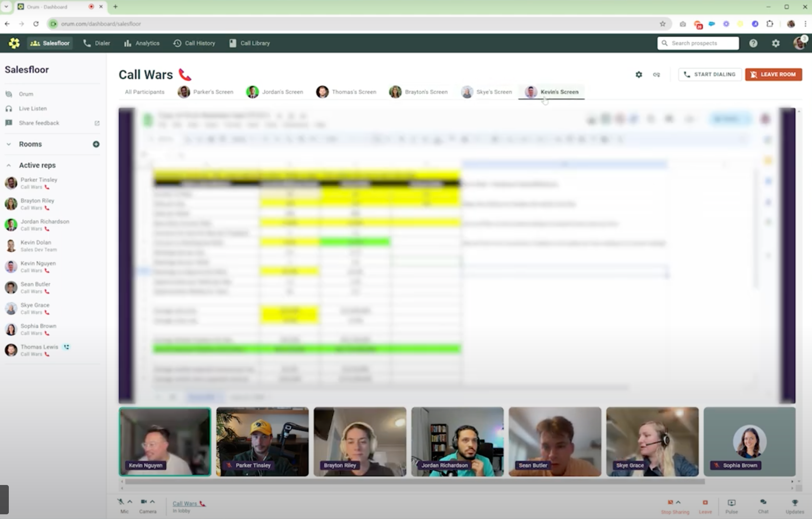
Task: Add a new room with plus icon
Action: 96,144
